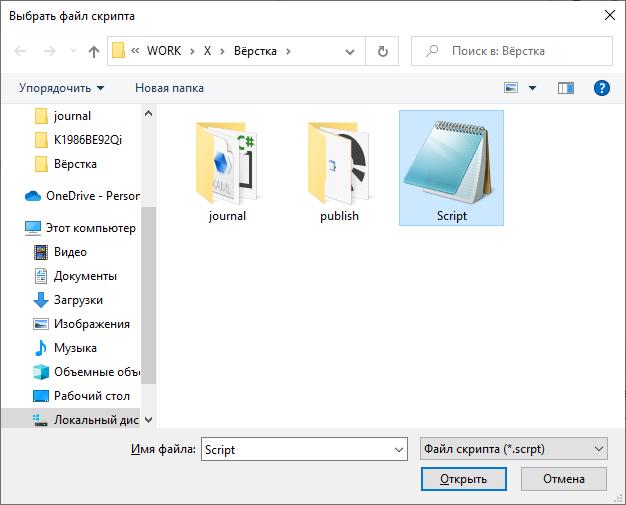Expand the chevron after X
Screen dimensions: 626x505
coord(222,51)
